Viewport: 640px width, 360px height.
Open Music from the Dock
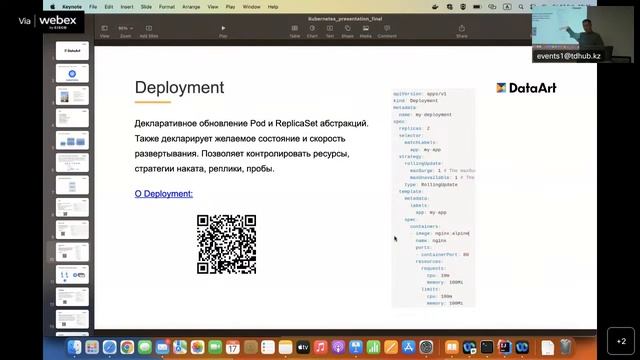coord(320,347)
